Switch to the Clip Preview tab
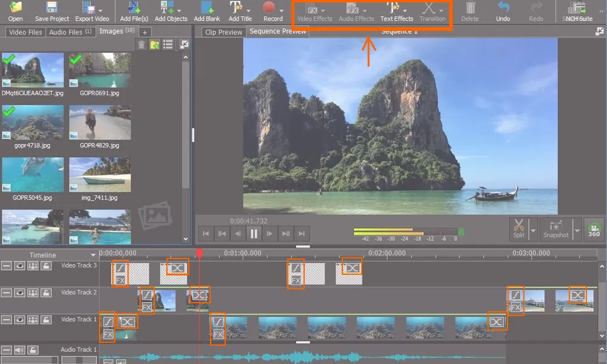This screenshot has height=364, width=607. [x=223, y=32]
